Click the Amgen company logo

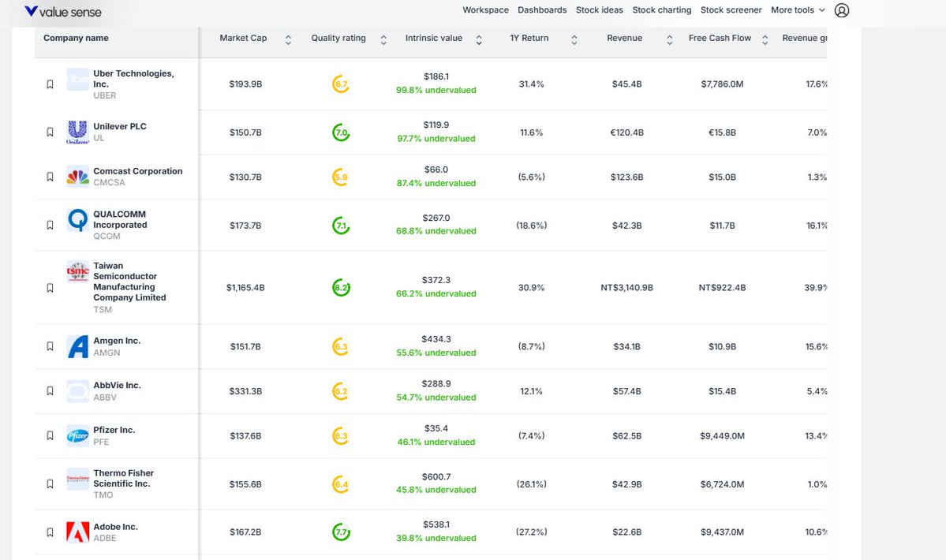78,346
